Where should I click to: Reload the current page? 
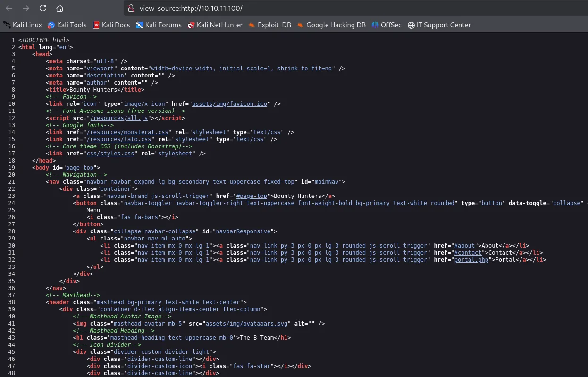click(43, 8)
